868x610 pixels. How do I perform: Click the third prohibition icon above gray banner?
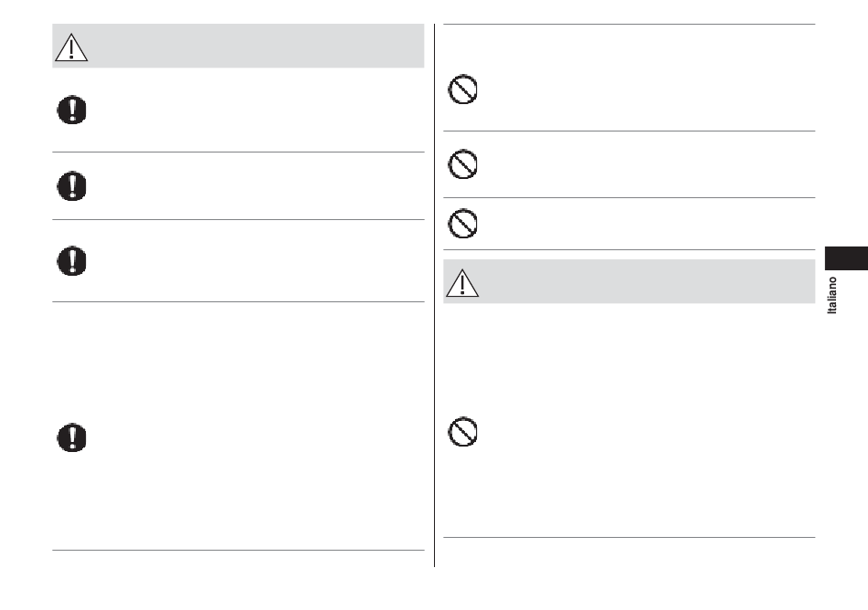(463, 224)
